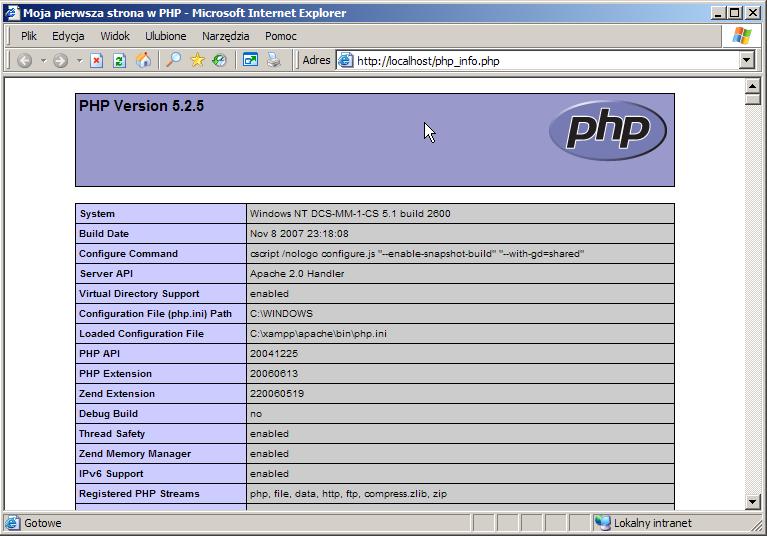Screen dimensions: 767x536
Task: Open the Pomoc menu
Action: coord(281,36)
